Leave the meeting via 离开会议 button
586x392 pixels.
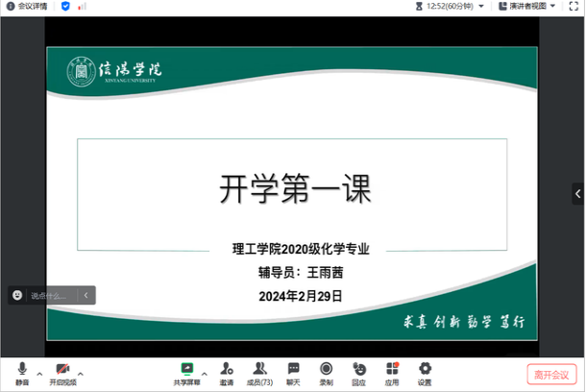click(551, 374)
